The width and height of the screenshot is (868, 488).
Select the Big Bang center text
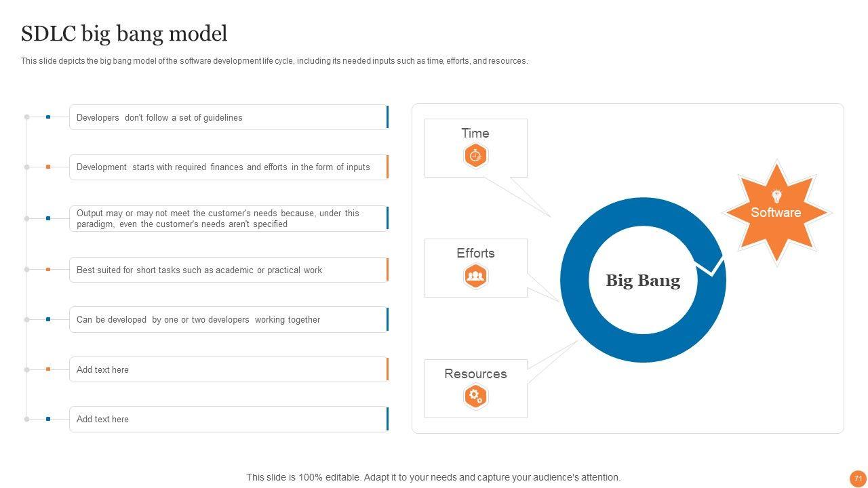tap(642, 281)
